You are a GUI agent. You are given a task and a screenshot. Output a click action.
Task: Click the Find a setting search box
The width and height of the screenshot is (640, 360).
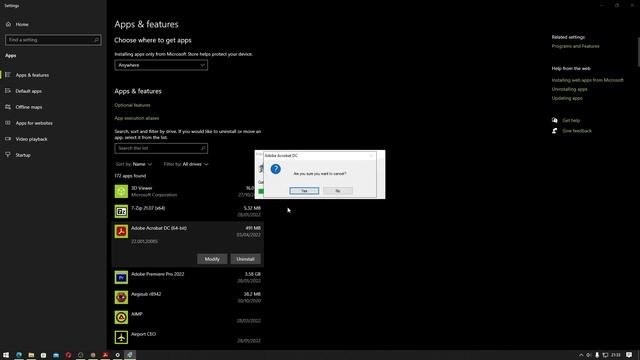click(x=53, y=40)
